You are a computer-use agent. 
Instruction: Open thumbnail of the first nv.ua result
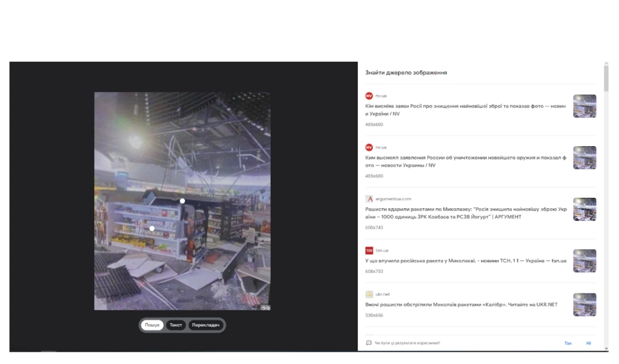pyautogui.click(x=584, y=106)
